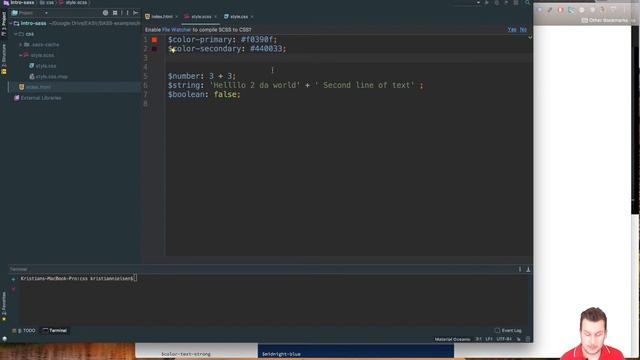Screen dimensions: 640x360
Task: Toggle tool window buttons at bottom-left corner
Action: [4, 339]
